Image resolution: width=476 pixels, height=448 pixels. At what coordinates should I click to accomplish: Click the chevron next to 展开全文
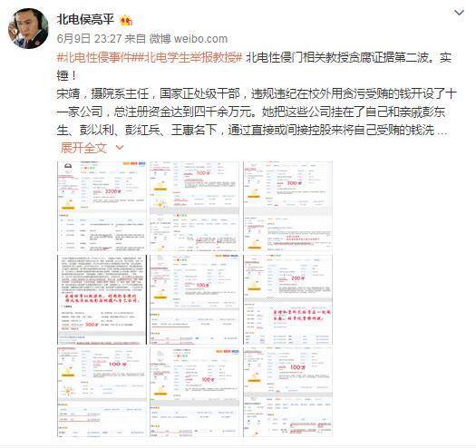pos(120,148)
